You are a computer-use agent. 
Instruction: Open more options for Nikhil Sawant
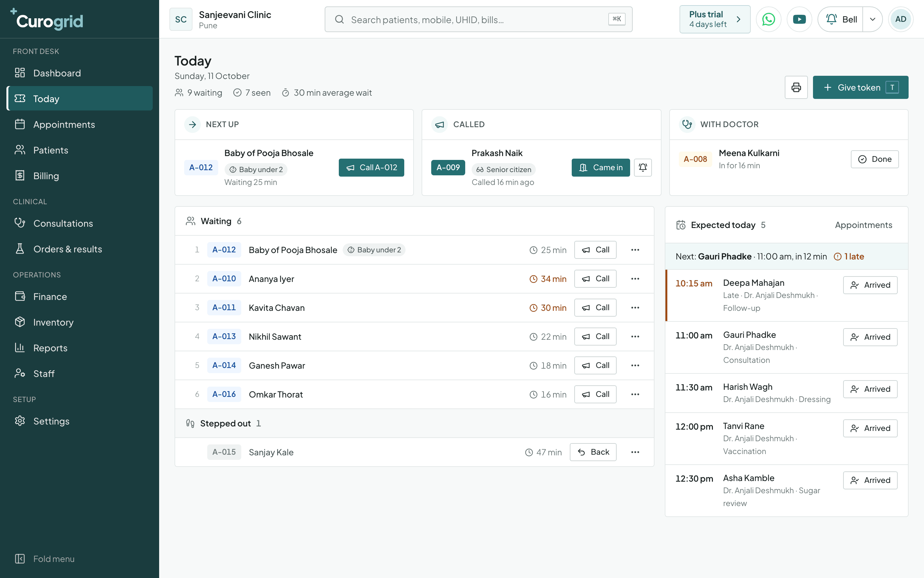click(x=635, y=337)
